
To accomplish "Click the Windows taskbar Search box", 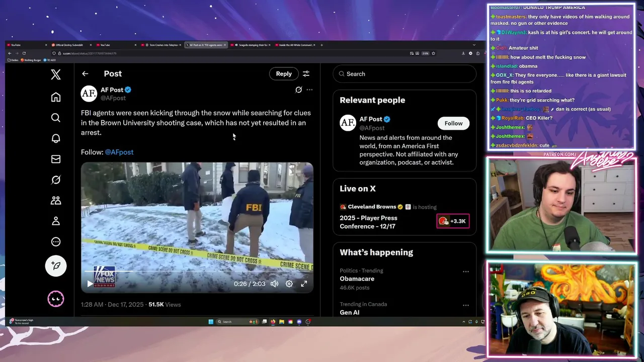I will (x=237, y=322).
